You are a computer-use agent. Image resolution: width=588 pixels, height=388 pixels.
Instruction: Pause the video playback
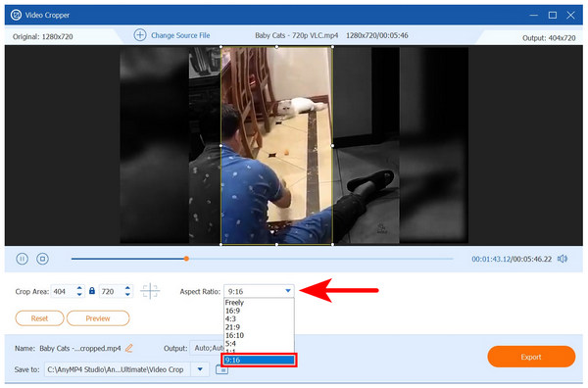coord(23,259)
